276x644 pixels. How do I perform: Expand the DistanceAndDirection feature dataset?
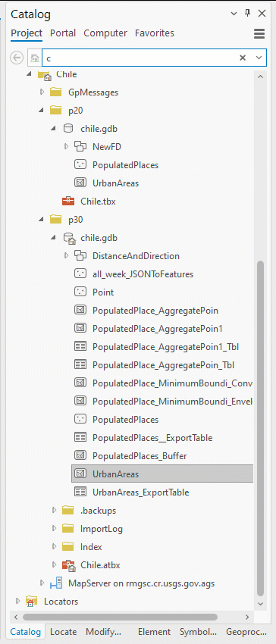66,256
